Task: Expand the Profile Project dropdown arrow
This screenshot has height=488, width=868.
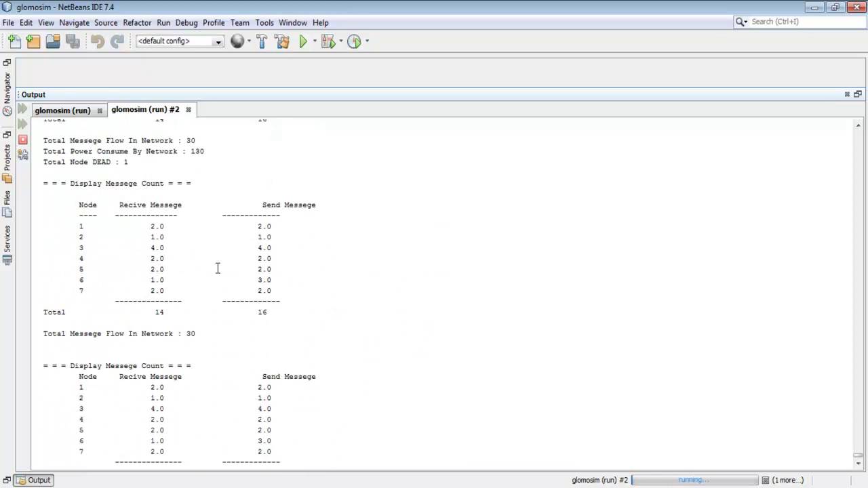Action: [367, 41]
